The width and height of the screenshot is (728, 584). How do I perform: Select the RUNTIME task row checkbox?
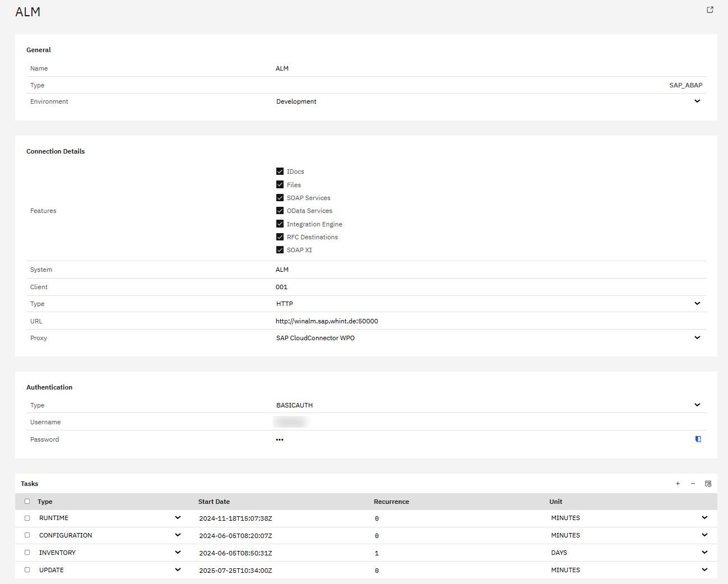click(27, 518)
